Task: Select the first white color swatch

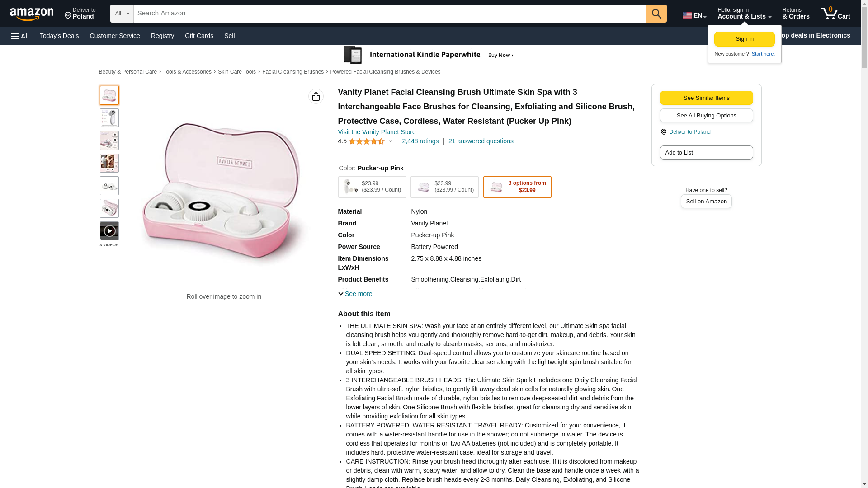Action: 372,187
